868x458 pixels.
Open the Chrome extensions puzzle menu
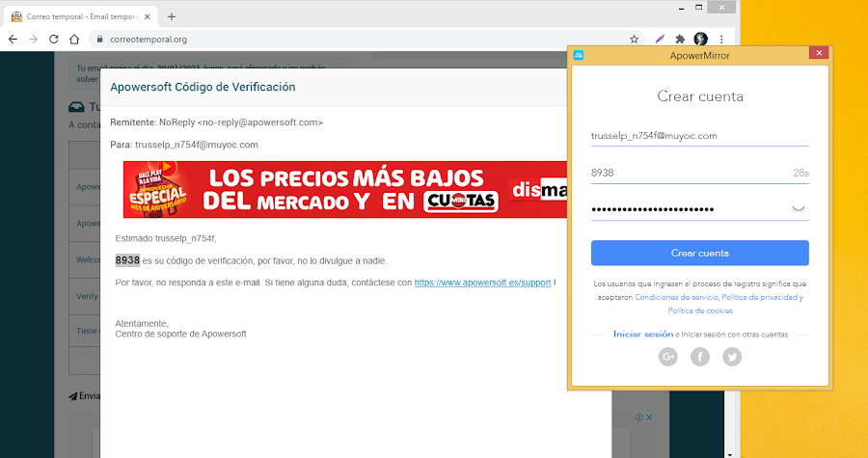point(680,39)
